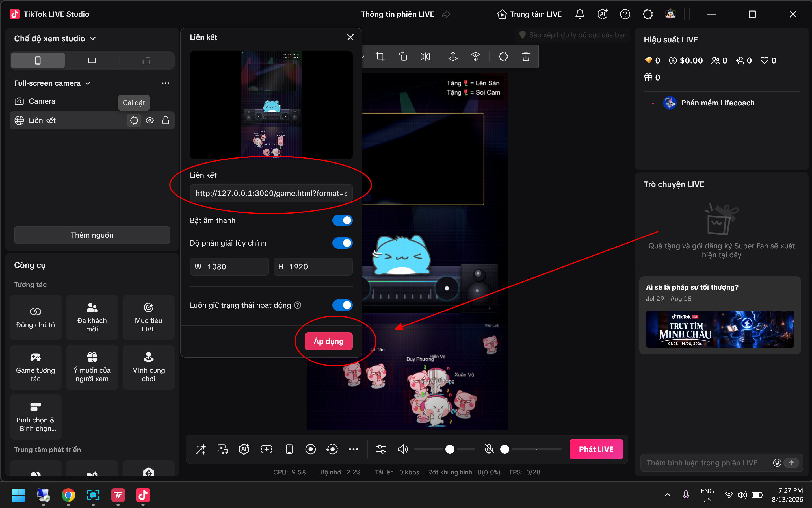812x508 pixels.
Task: Click the width W 1080 field
Action: (x=229, y=267)
